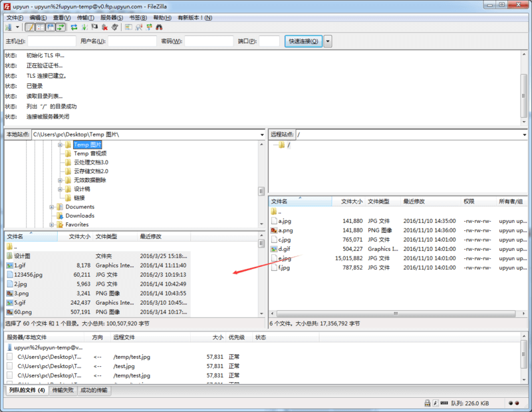Open the 书签(B) menu
The image size is (532, 412).
(x=138, y=18)
